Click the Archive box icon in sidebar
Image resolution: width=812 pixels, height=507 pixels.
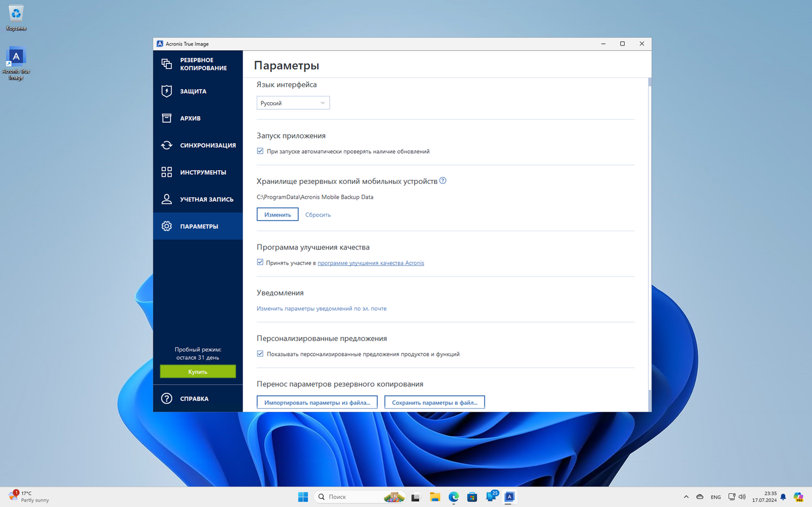click(x=166, y=118)
